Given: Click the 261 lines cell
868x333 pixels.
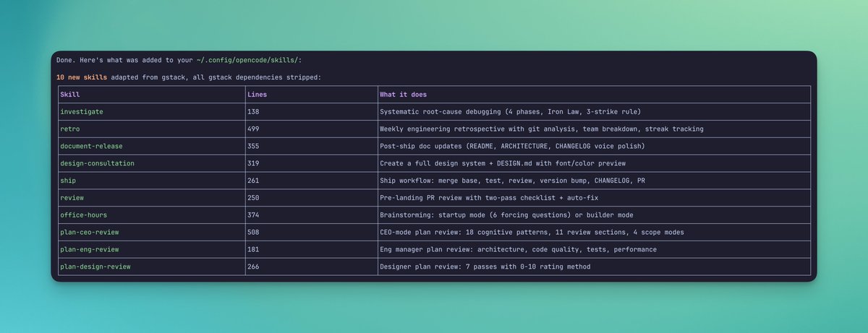Looking at the screenshot, I should [252, 181].
